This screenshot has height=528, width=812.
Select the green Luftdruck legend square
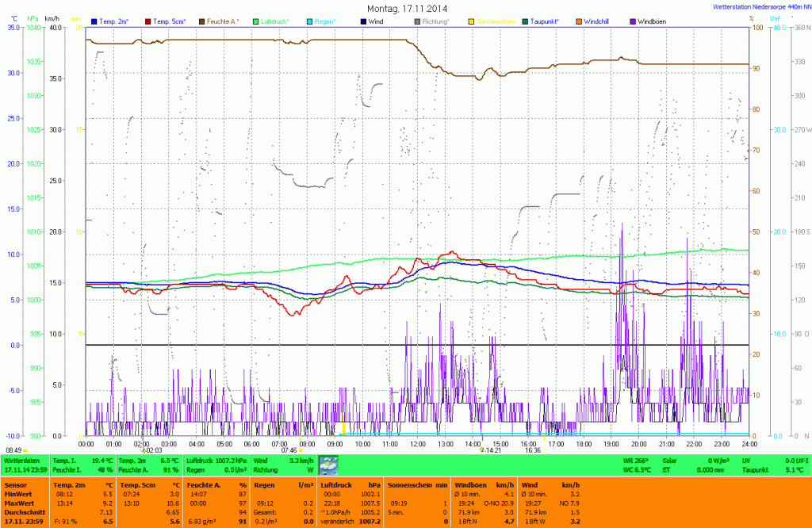point(256,21)
